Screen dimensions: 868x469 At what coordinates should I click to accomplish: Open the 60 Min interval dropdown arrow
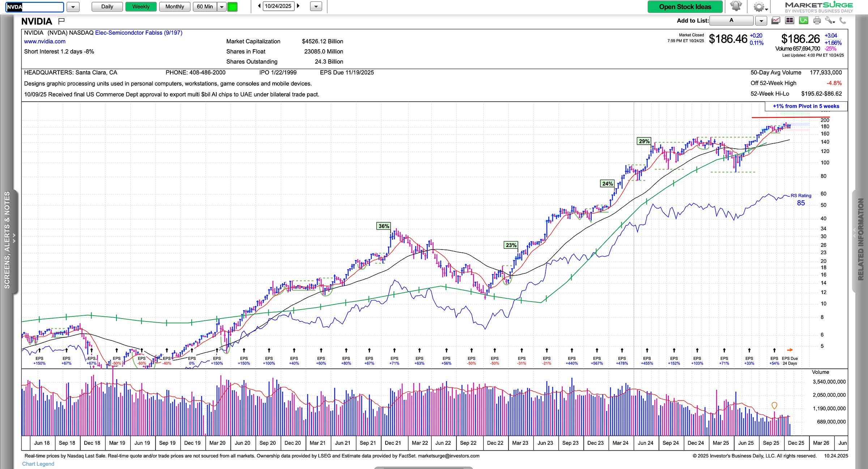coord(222,7)
